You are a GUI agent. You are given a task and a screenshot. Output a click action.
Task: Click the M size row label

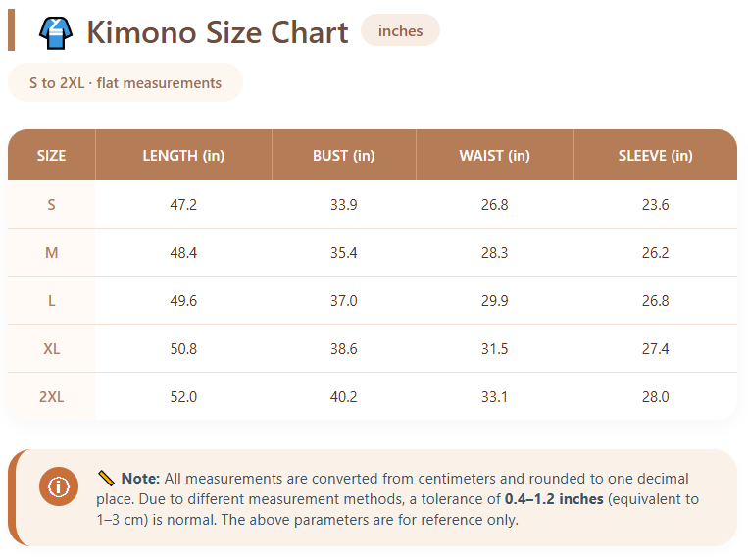click(51, 253)
